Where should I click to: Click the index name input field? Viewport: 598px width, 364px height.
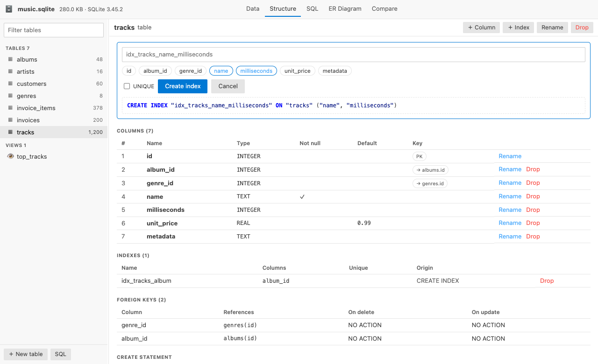[x=354, y=55]
